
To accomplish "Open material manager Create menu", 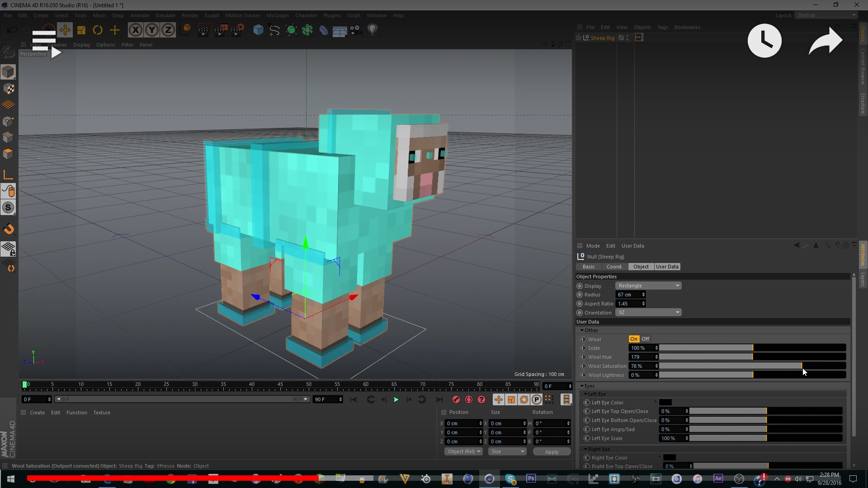I will pyautogui.click(x=37, y=413).
